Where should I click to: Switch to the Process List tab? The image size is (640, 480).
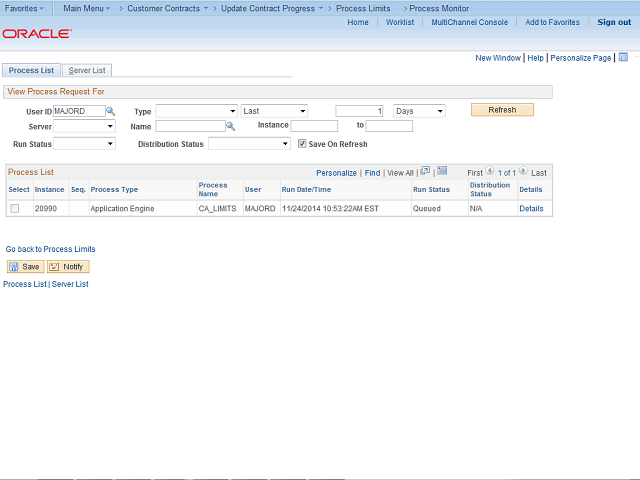coord(31,70)
